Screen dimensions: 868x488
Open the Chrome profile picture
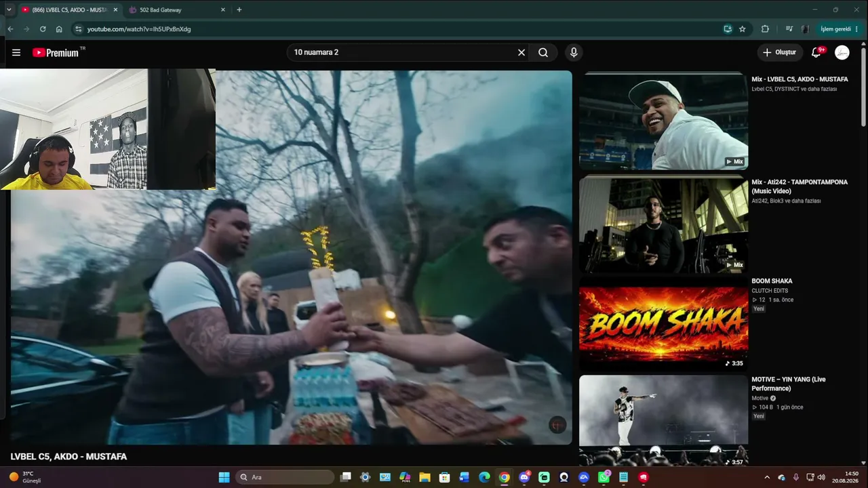(805, 29)
